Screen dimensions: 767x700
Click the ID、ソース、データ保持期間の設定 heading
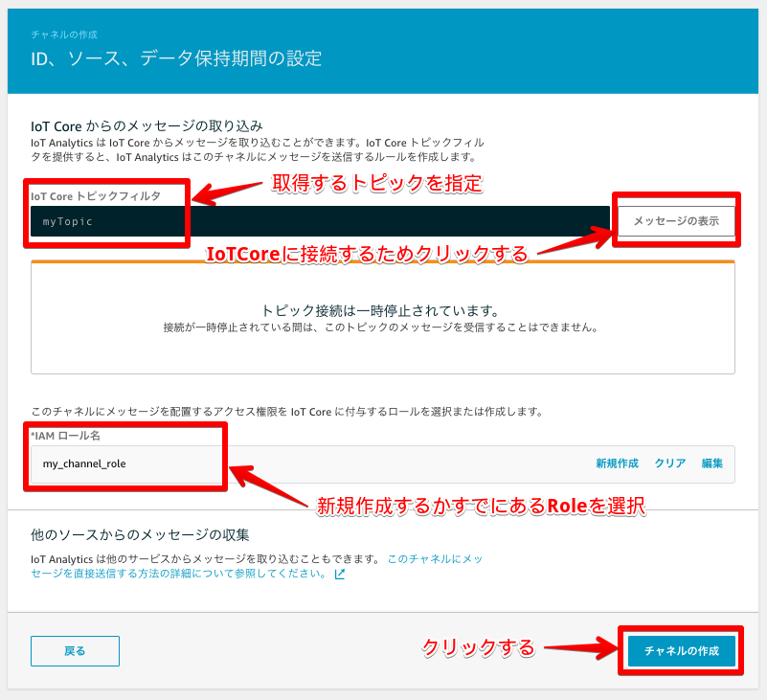(x=176, y=58)
